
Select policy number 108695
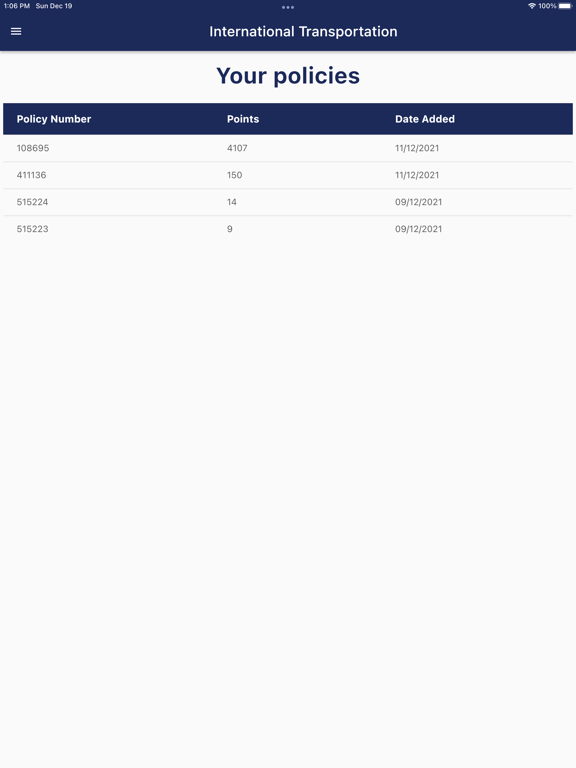pyautogui.click(x=33, y=148)
